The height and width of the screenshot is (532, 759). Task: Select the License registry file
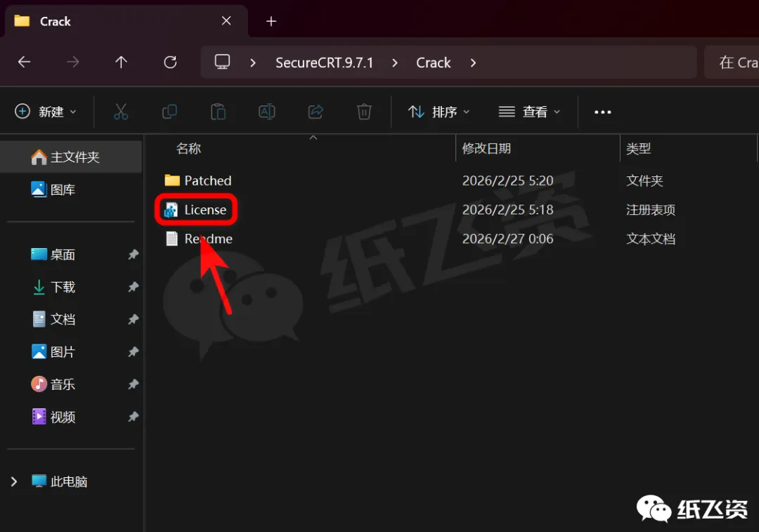205,209
